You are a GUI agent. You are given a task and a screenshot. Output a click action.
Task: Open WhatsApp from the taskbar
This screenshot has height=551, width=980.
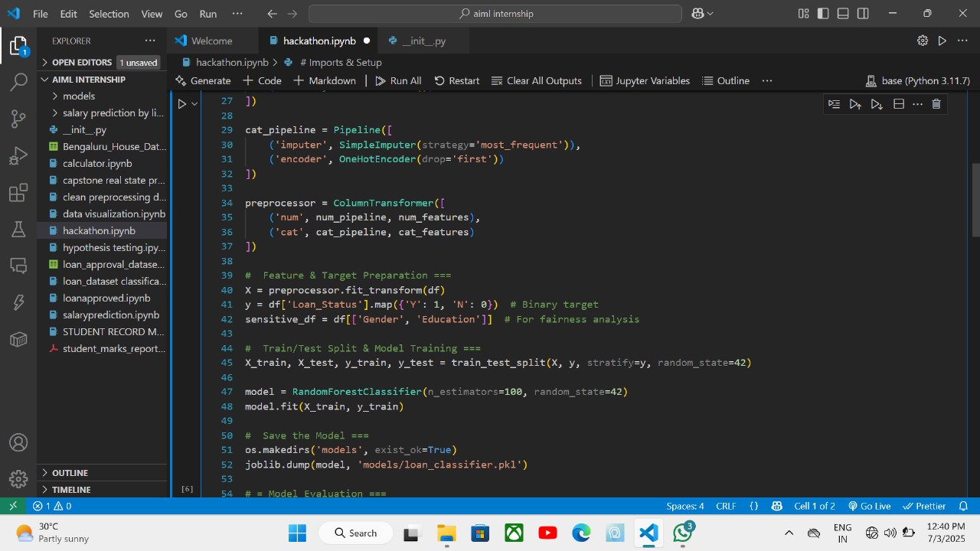point(683,533)
